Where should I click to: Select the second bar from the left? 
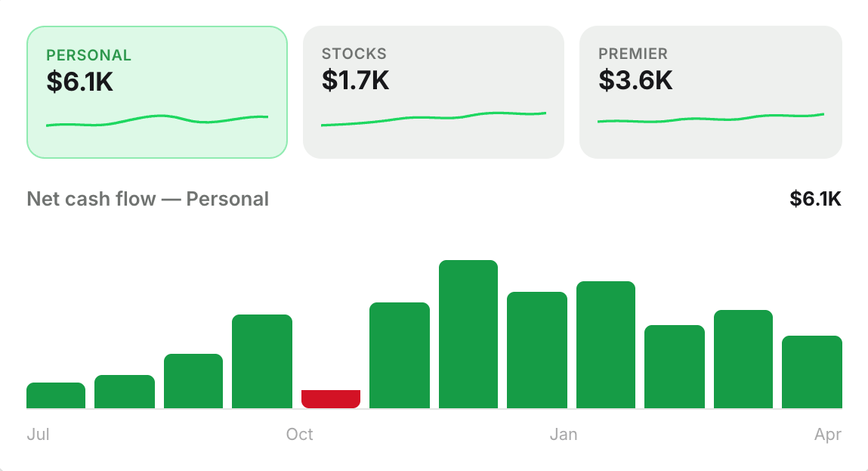pos(125,392)
